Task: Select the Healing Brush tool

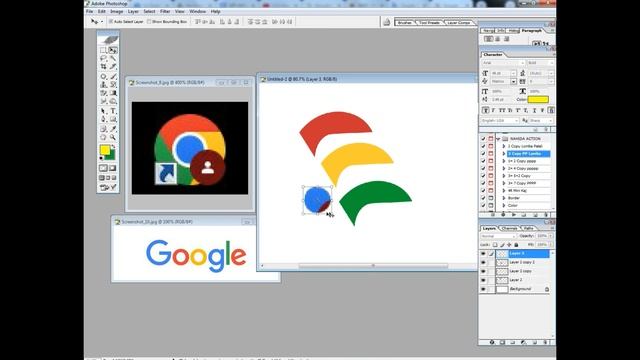Action: click(103, 77)
